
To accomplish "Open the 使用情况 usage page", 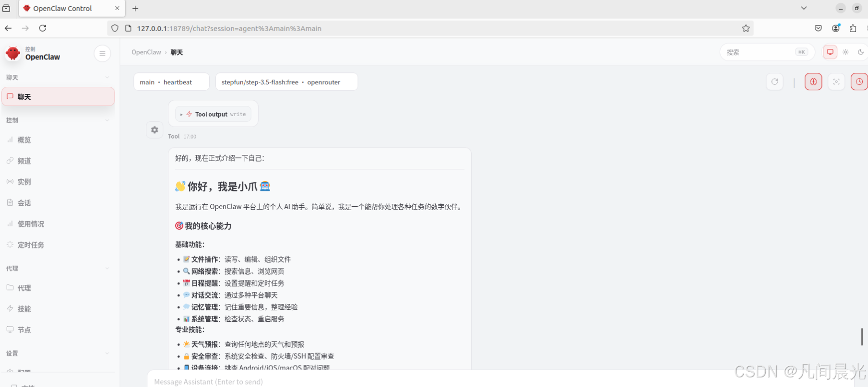I will [x=58, y=224].
